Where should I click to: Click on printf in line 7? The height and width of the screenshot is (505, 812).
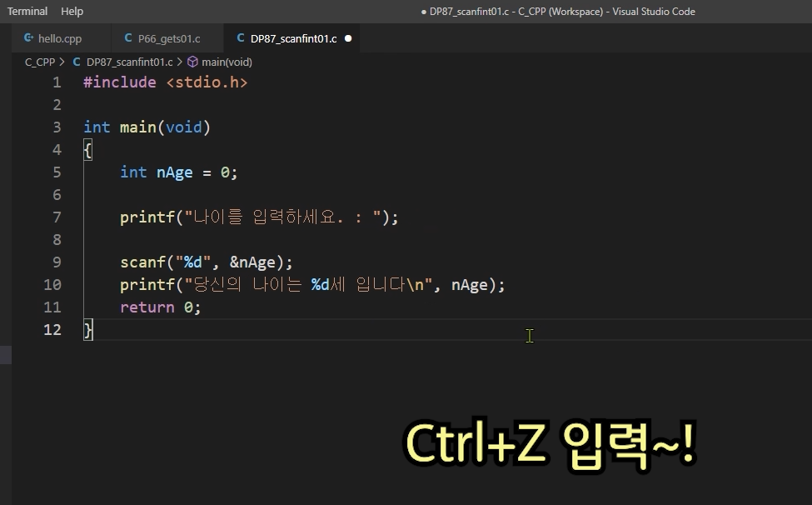[x=147, y=217]
